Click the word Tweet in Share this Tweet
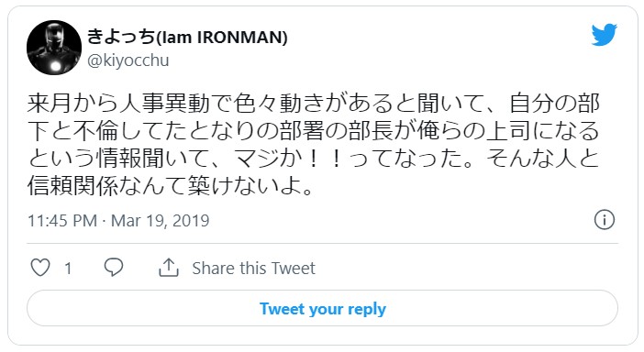The image size is (644, 352). point(293,269)
